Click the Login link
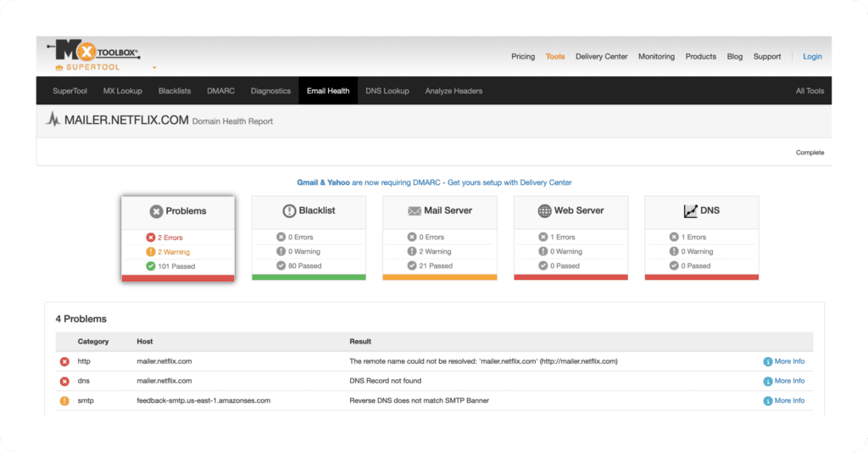This screenshot has width=868, height=452. [812, 57]
